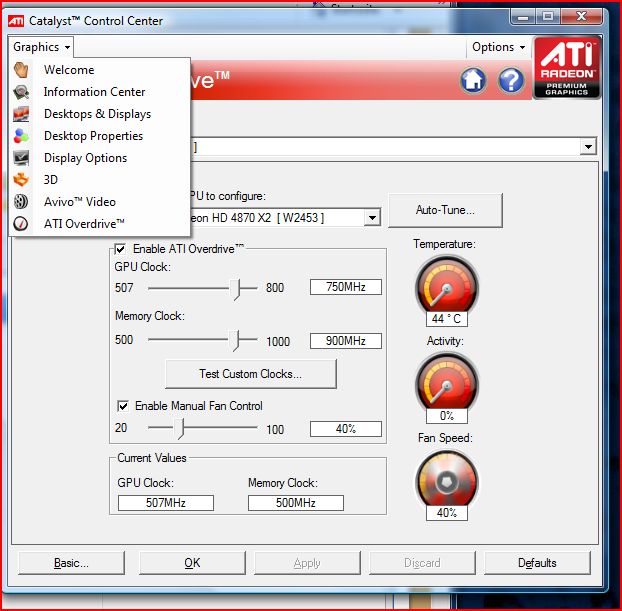The height and width of the screenshot is (611, 622).
Task: Click the current 507MHz GPU Clock value
Action: (166, 503)
